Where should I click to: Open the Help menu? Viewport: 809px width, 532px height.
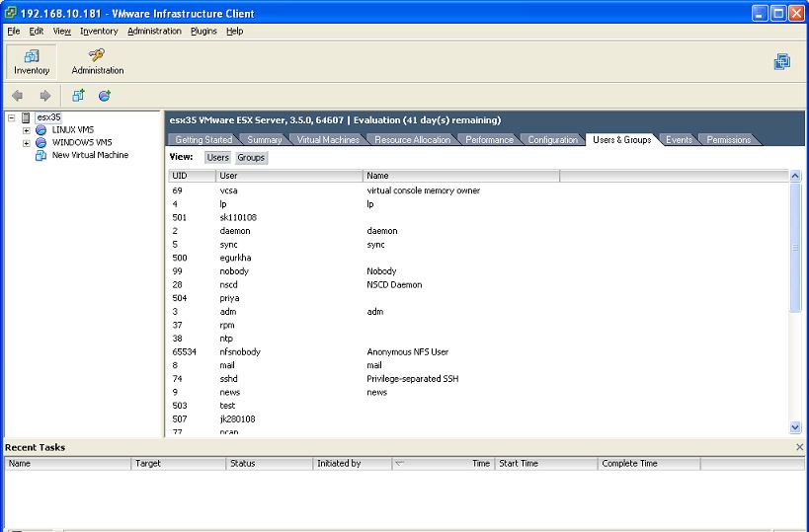(235, 31)
